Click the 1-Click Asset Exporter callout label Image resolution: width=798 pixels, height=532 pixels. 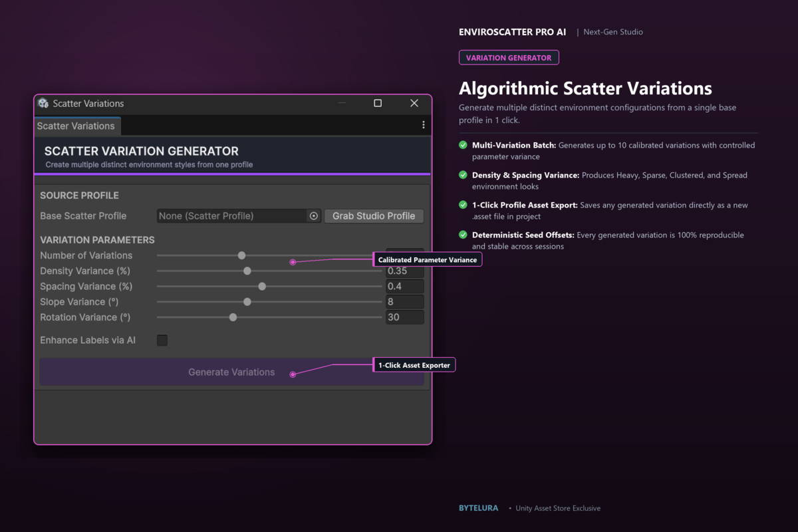[x=414, y=365]
